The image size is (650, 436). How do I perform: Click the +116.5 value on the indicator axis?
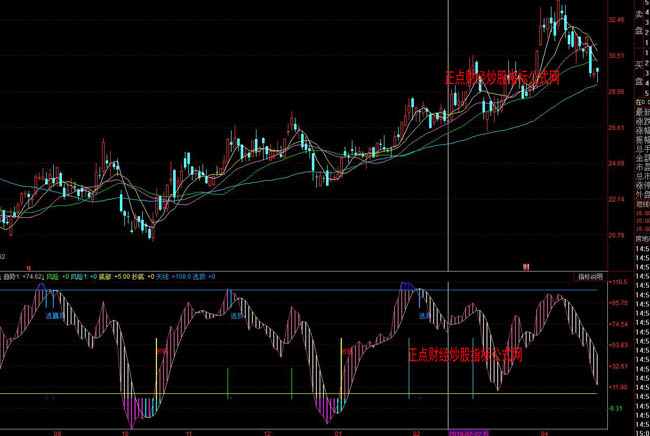click(617, 283)
